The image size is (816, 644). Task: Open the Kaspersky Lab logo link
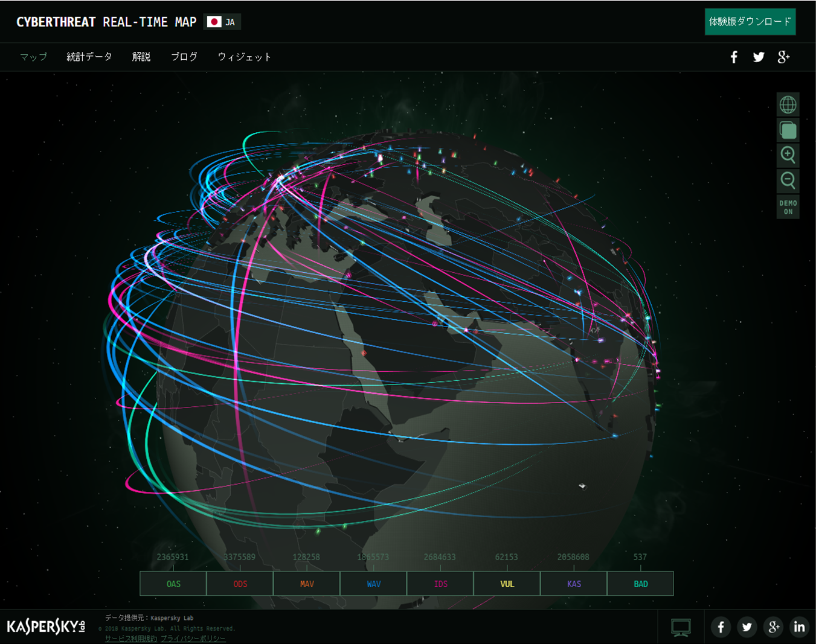46,626
